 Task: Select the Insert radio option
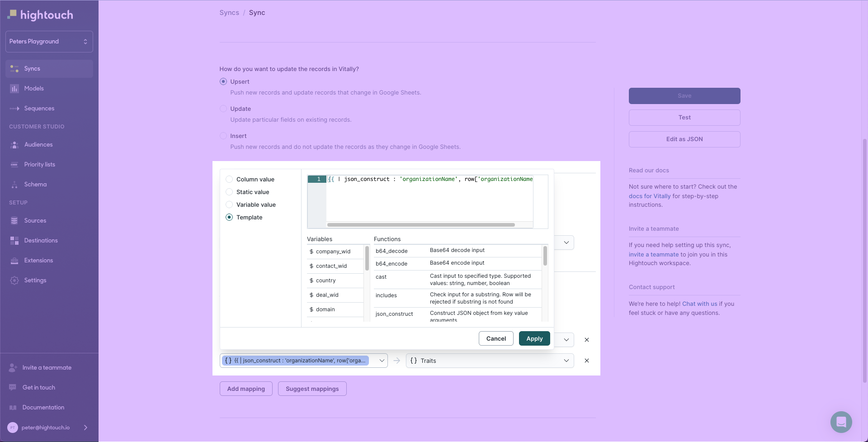coord(223,136)
